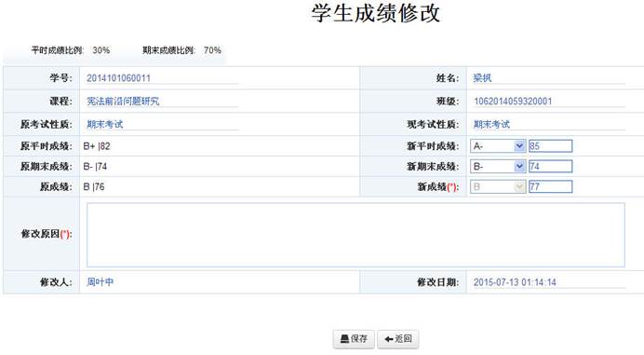The width and height of the screenshot is (644, 355).
Task: Click the 修改人 value 周叶中
Action: [x=101, y=282]
